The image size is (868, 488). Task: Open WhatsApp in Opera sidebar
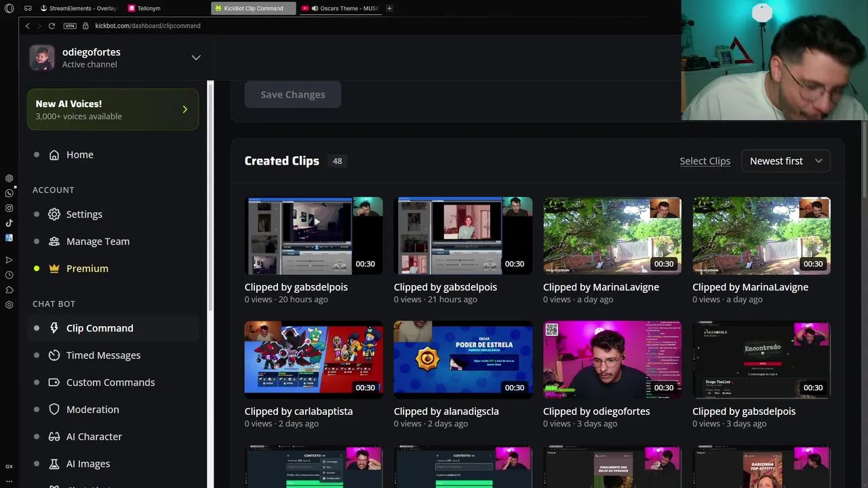[x=9, y=193]
